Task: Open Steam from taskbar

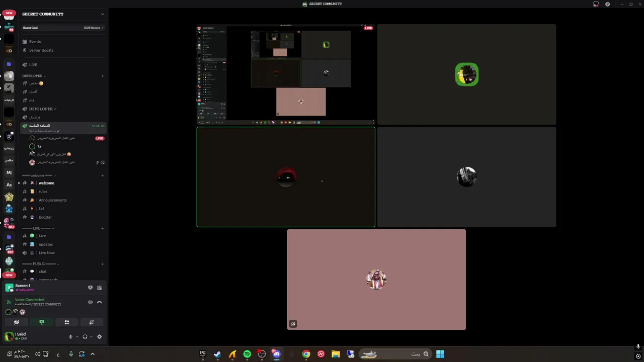Action: click(217, 354)
